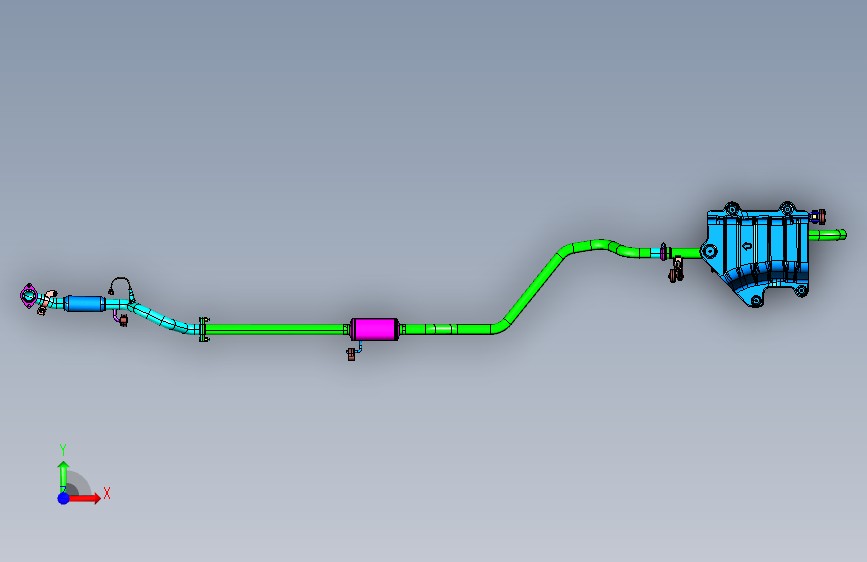Select the blue front cylinder near the inlet
Viewport: 867px width, 562px height.
click(85, 304)
